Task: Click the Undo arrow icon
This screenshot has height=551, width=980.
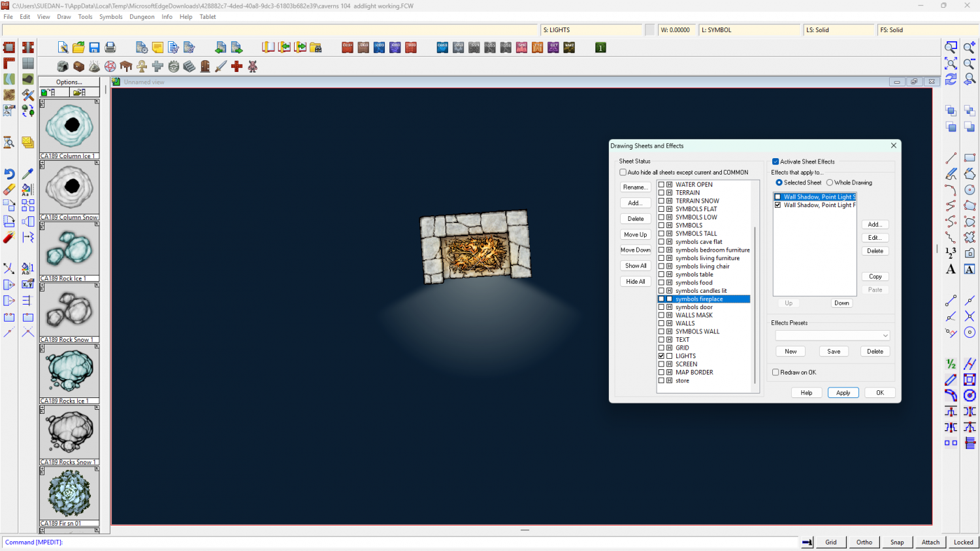Action: point(9,174)
